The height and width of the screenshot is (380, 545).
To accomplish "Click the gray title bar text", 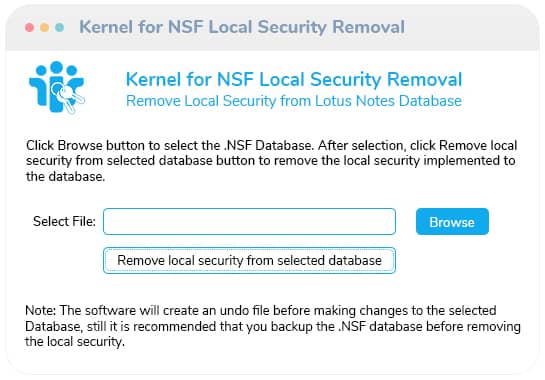I will 242,27.
